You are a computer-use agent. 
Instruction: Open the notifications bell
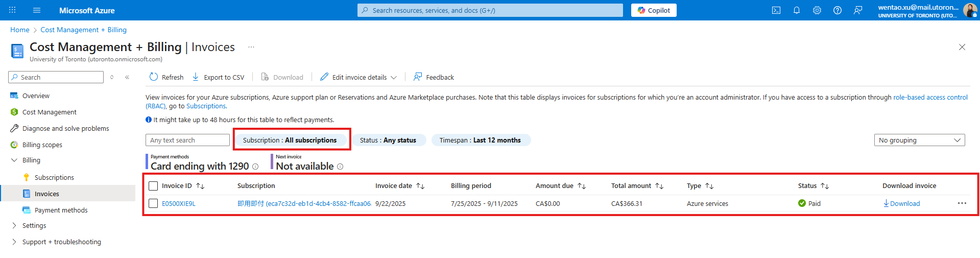(x=797, y=10)
